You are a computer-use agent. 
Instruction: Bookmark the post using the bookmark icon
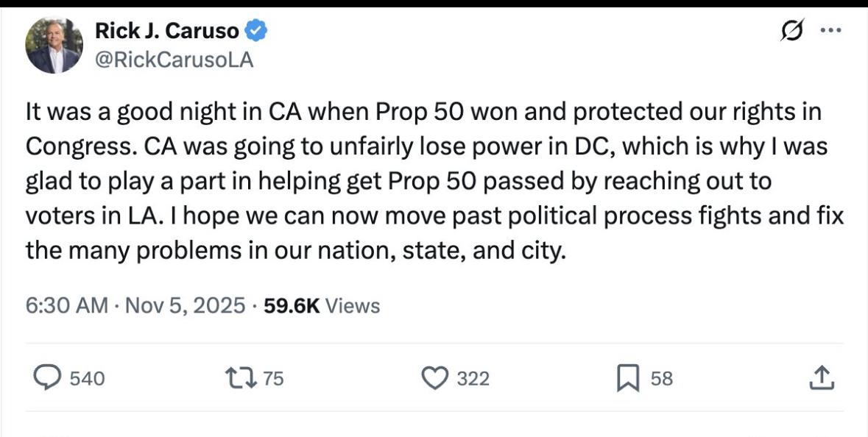point(627,378)
